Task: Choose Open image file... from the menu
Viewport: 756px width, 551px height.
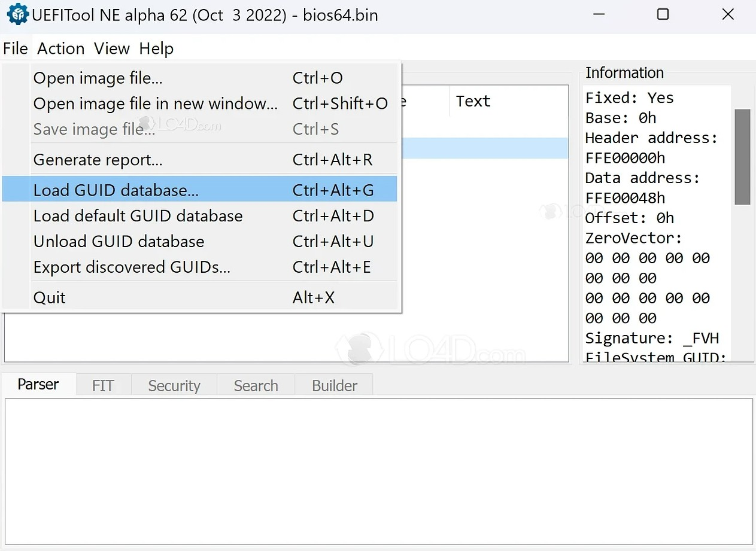Action: [x=200, y=78]
